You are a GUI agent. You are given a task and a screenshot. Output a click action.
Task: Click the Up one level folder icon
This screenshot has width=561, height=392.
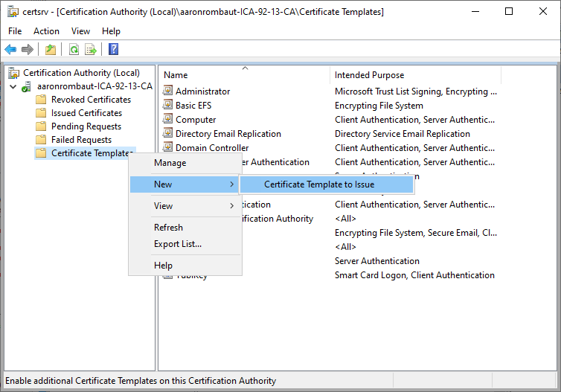pos(50,49)
